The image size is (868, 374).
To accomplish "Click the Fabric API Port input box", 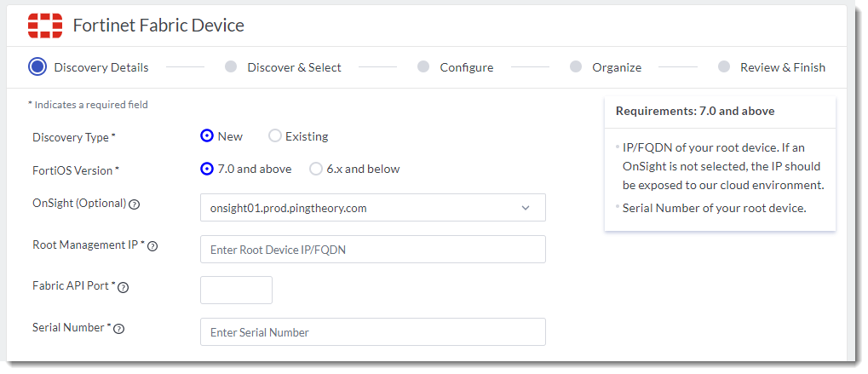I will [236, 290].
